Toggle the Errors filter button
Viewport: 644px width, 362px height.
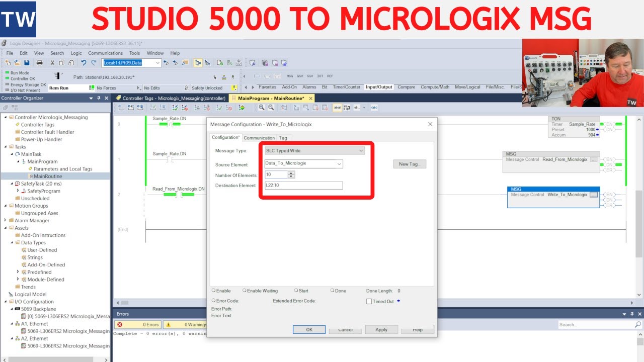point(138,325)
